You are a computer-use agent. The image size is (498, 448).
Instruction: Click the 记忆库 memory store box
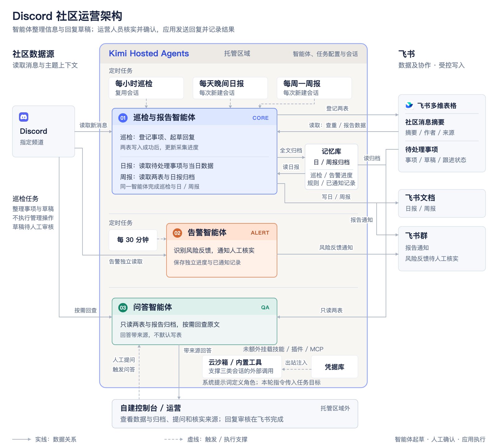331,167
